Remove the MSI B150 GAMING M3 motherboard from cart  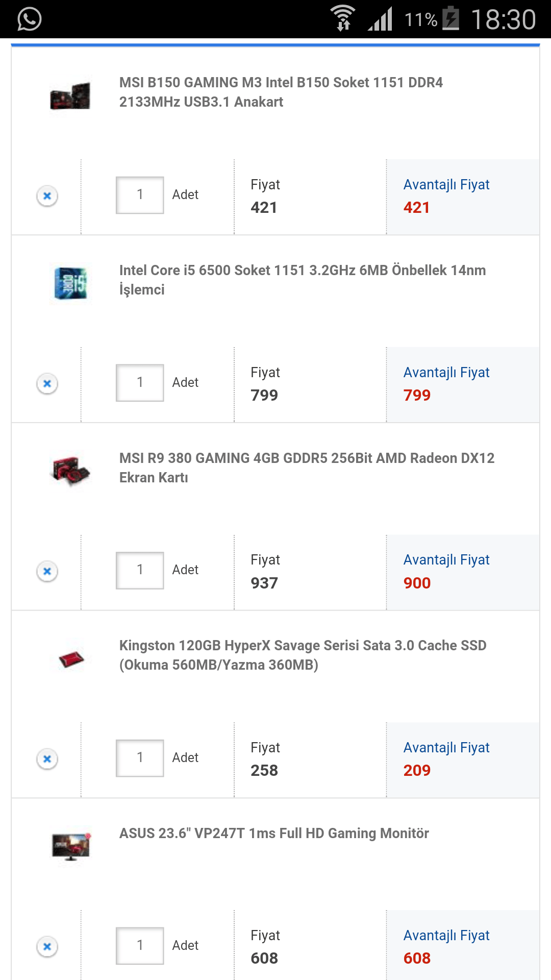[46, 195]
